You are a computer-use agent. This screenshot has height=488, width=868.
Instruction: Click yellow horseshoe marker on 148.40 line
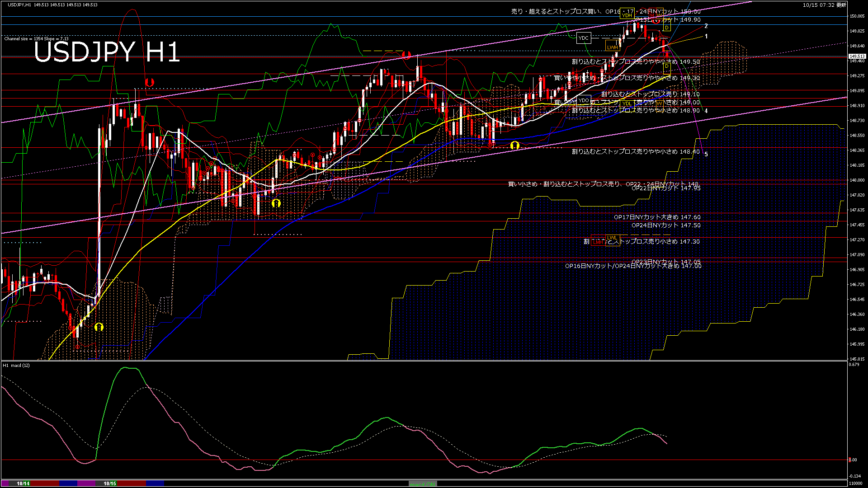[x=514, y=145]
